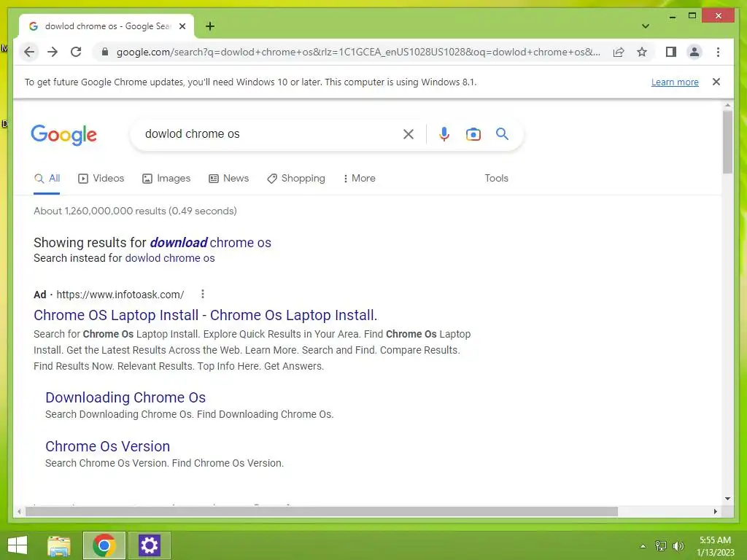Expand the More search filters menu
Screen dimensions: 747x560
tap(359, 178)
